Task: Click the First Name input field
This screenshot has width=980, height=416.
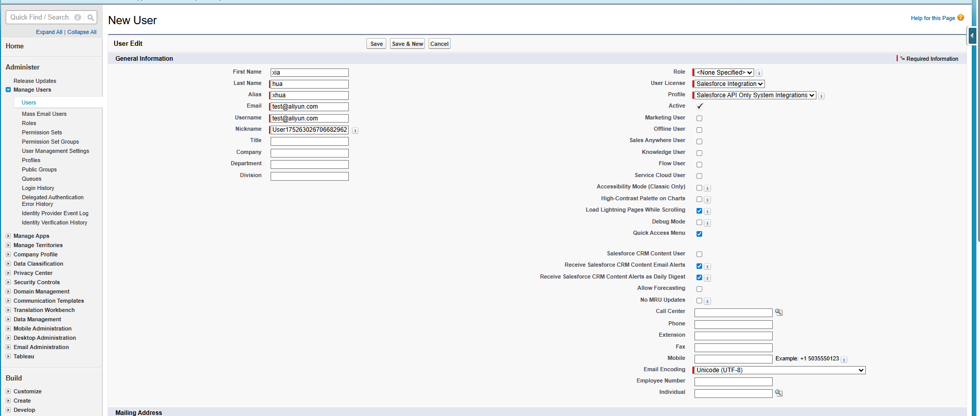Action: click(x=310, y=73)
